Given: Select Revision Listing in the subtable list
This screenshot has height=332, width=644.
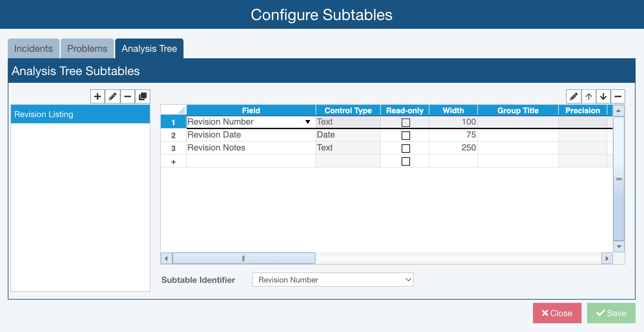Looking at the screenshot, I should (80, 114).
